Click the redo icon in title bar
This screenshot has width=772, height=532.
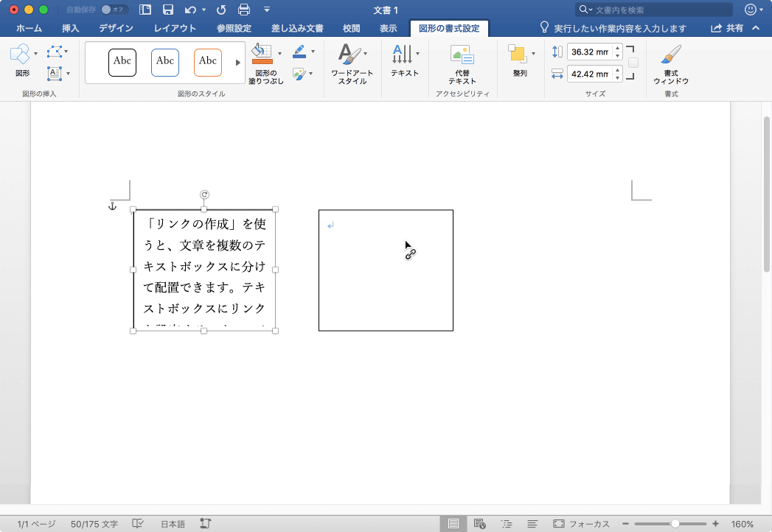click(x=221, y=10)
